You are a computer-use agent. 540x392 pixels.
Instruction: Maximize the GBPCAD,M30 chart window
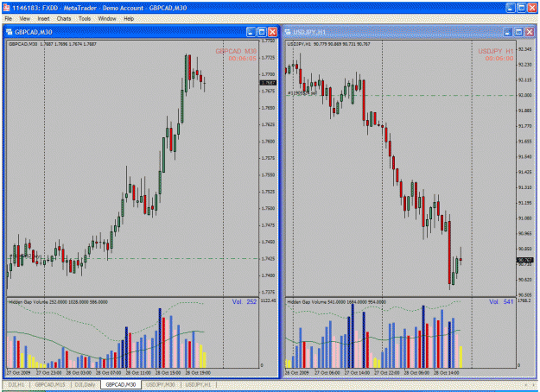262,32
